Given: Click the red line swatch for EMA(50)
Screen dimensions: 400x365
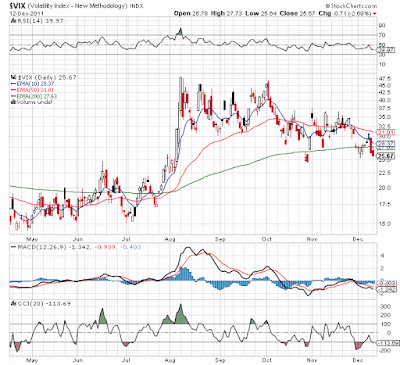Looking at the screenshot, I should (13, 90).
